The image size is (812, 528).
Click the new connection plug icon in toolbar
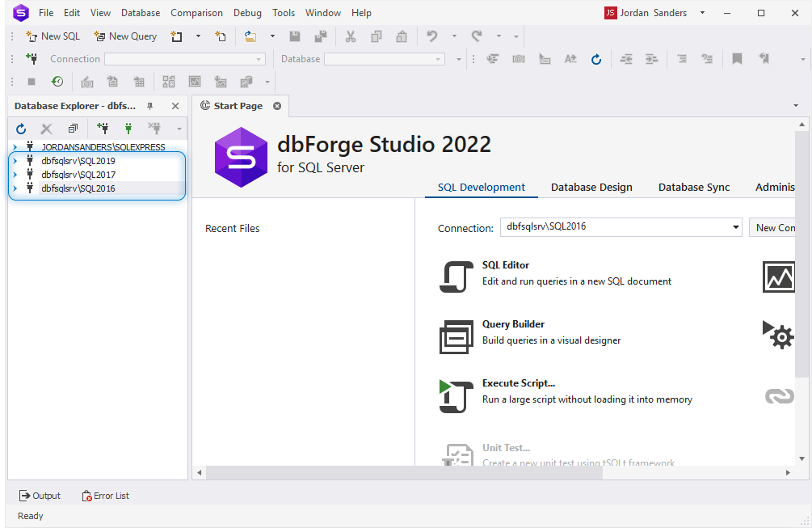(32, 58)
